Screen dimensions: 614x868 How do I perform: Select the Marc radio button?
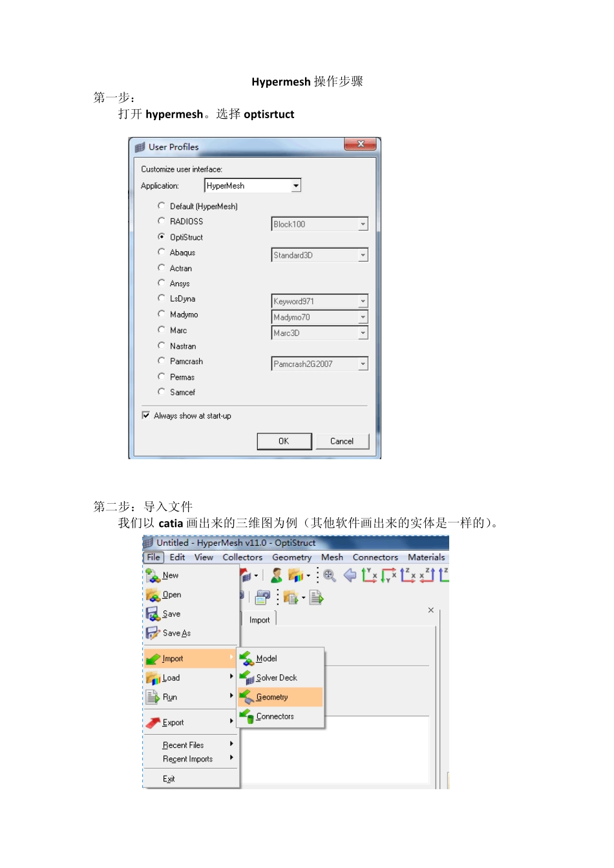pos(162,329)
